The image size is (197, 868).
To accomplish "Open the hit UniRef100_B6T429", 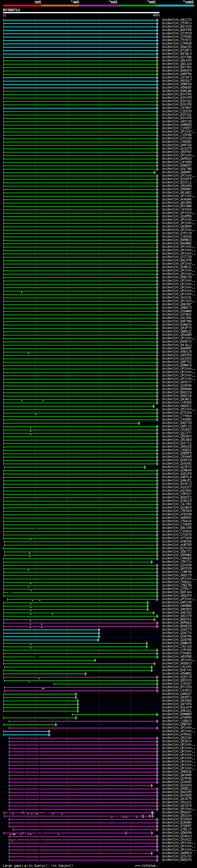I will [177, 26].
